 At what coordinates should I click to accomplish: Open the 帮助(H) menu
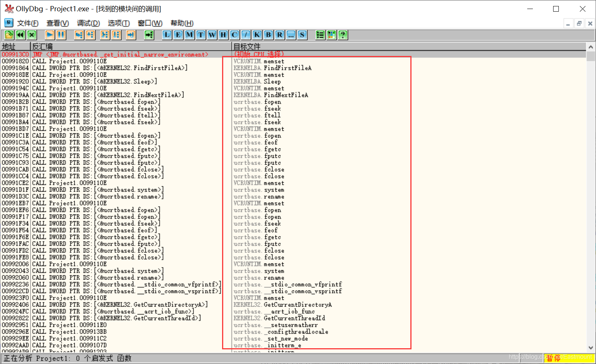(182, 23)
